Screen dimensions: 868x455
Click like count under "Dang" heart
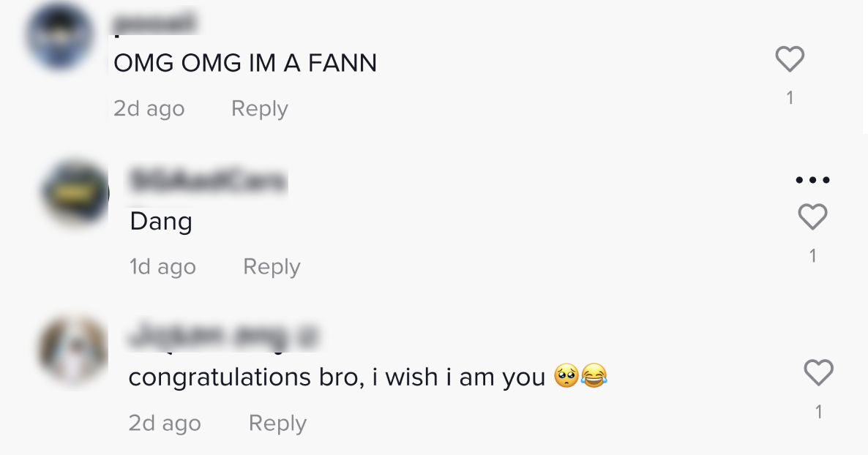point(812,256)
